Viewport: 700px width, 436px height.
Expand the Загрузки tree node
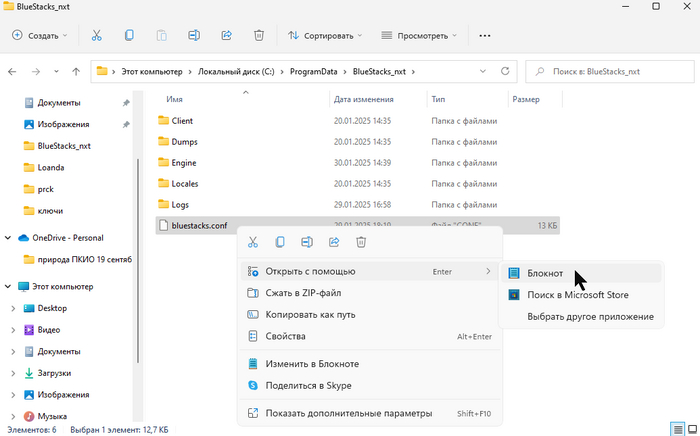click(13, 373)
